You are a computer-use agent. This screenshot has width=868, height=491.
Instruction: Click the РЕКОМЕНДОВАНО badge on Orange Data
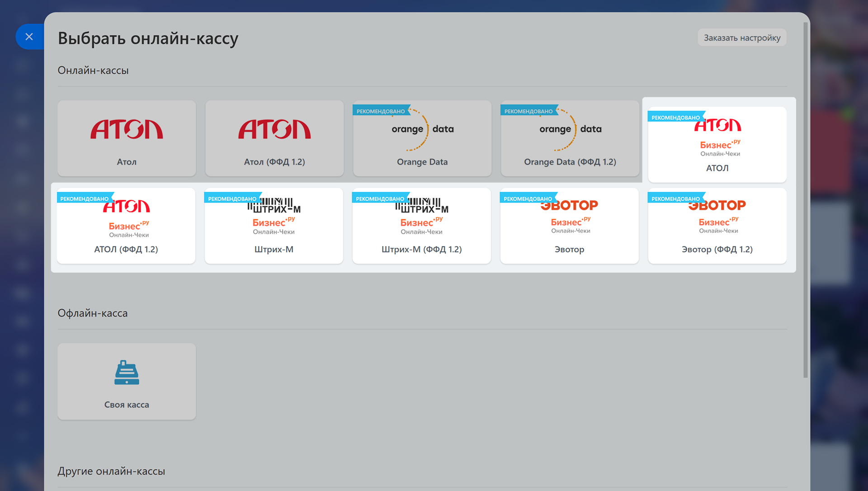coord(381,111)
